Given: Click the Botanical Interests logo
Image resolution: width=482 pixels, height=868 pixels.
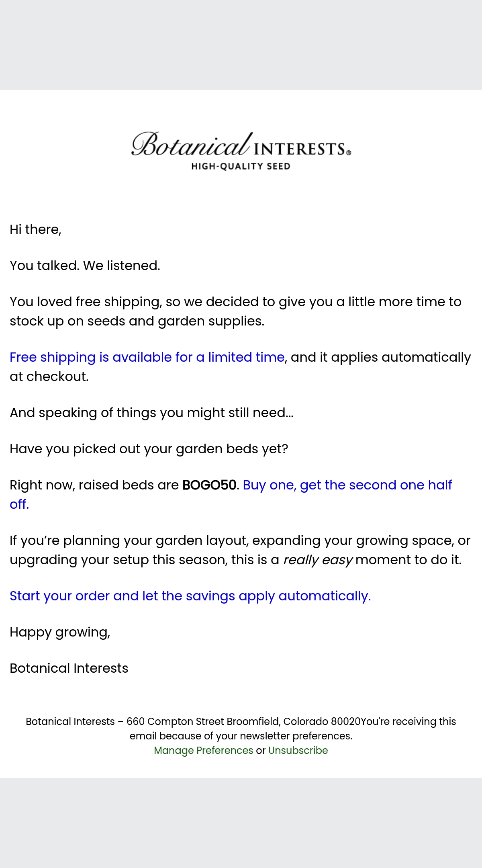Looking at the screenshot, I should (x=241, y=151).
